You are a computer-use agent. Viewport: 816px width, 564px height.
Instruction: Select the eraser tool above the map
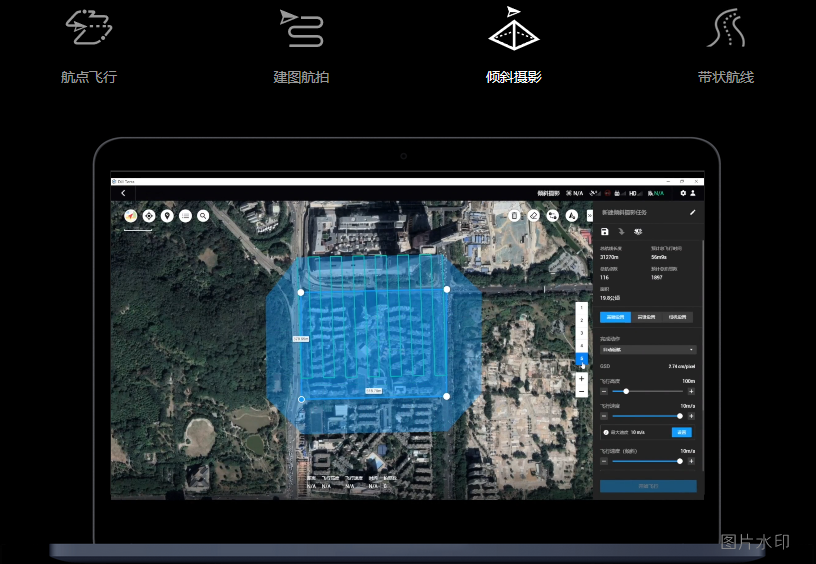pos(533,215)
